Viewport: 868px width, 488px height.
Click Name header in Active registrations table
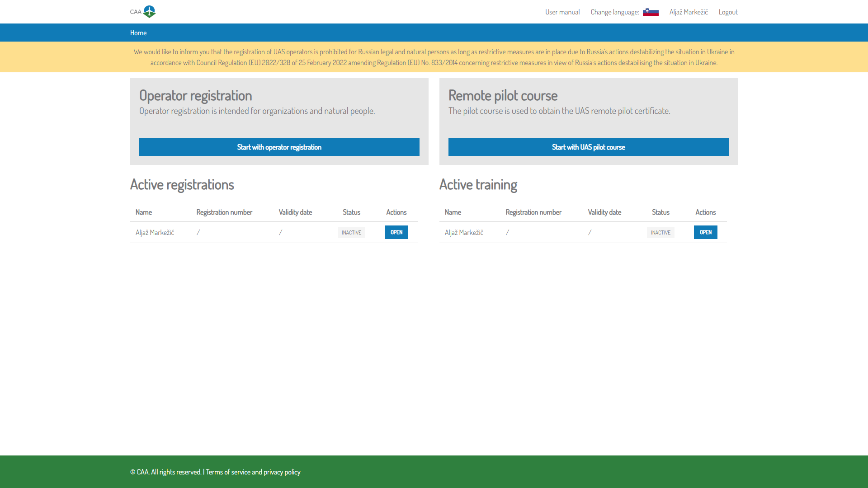point(144,212)
